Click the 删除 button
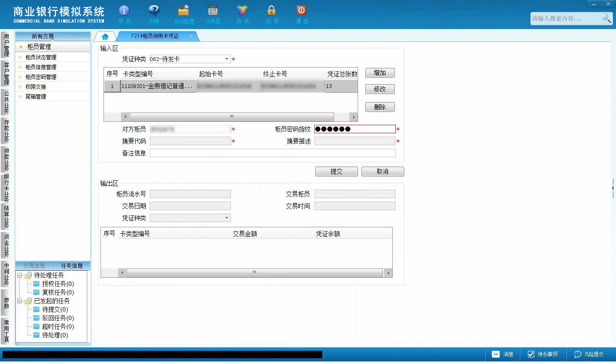This screenshot has width=616, height=364. click(x=380, y=107)
